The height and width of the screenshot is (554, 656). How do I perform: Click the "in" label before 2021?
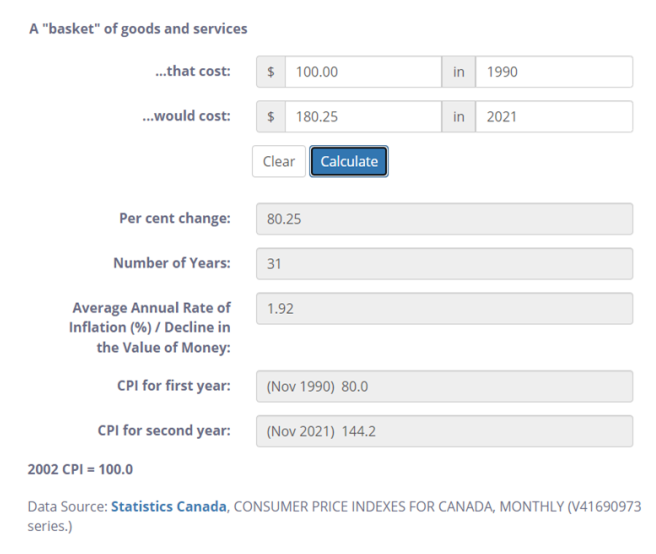[x=459, y=117]
